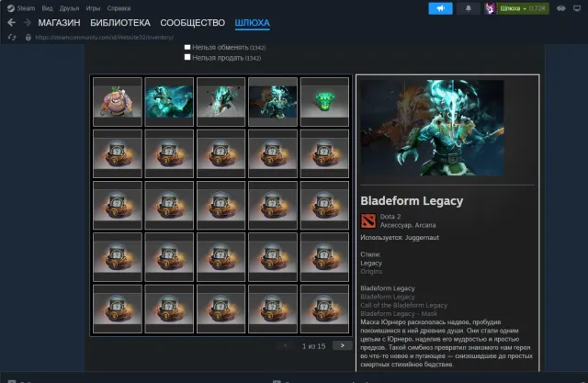Click the Origins style entry
Screen dimensions: 588x383
click(371, 272)
